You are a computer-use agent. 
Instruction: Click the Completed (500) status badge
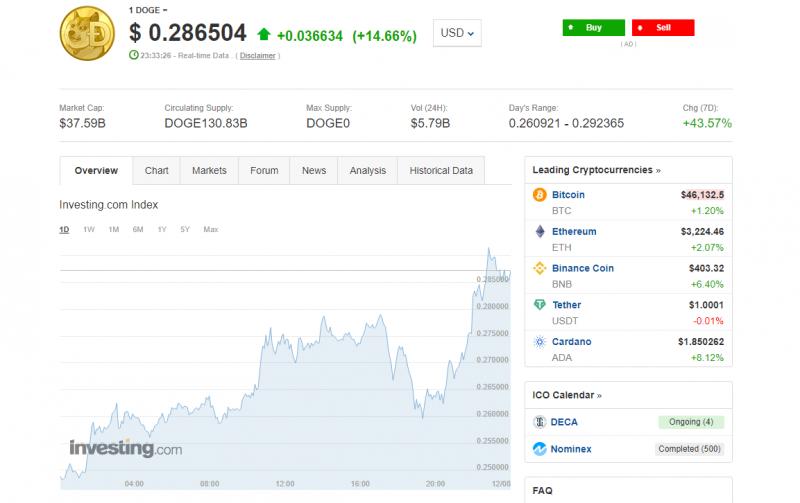(x=689, y=449)
